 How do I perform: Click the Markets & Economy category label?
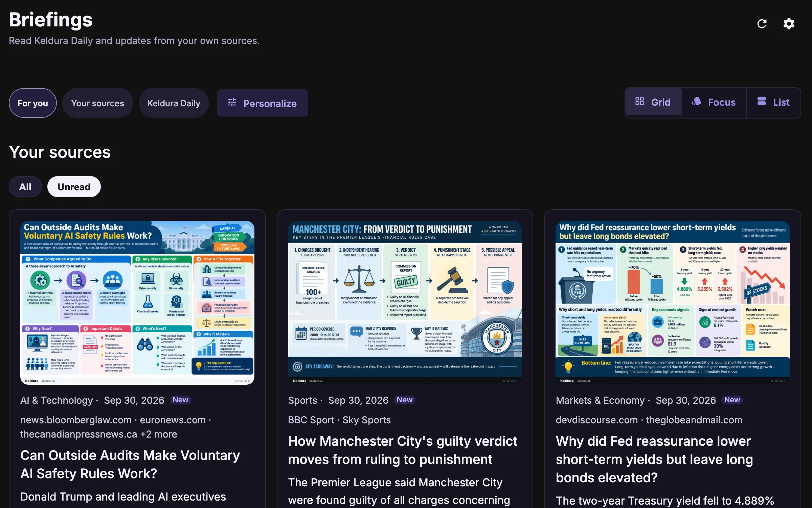coord(600,400)
